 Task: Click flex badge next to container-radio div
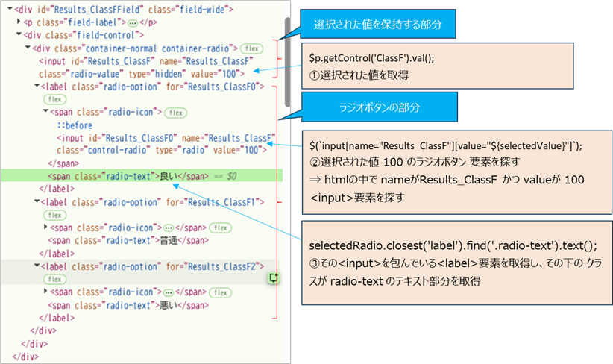click(x=251, y=48)
